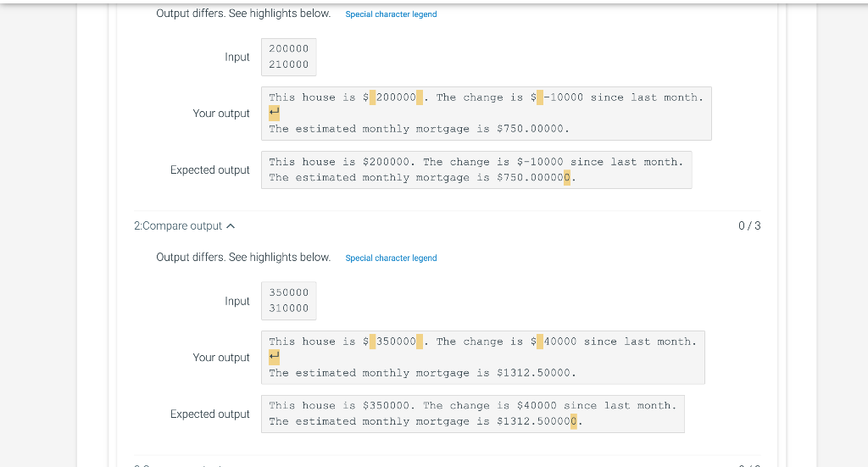Image resolution: width=868 pixels, height=467 pixels.
Task: Click '-10000' in first Your output line
Action: [x=564, y=97]
